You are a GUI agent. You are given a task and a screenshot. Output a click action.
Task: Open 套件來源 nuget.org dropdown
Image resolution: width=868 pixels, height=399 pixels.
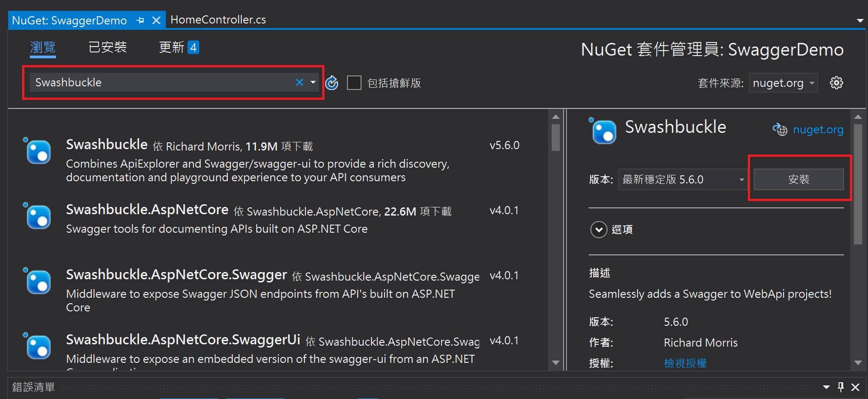coord(784,83)
